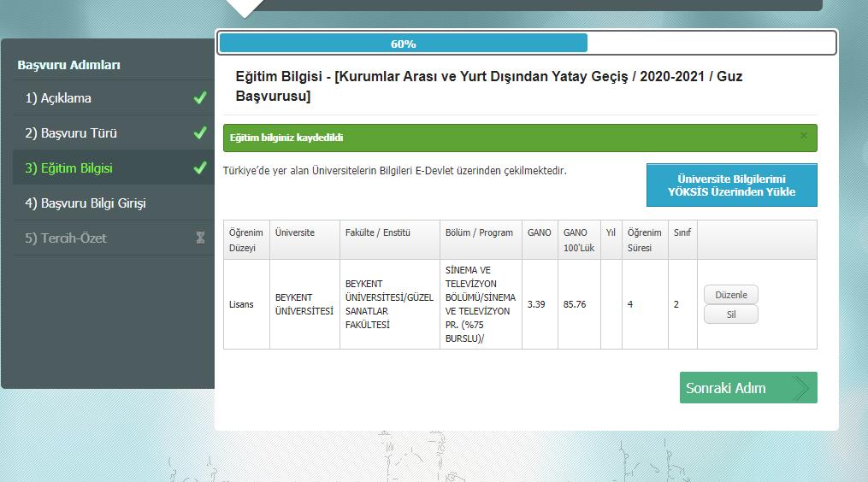868x482 pixels.
Task: Open step 2) Başvuru Türü
Action: 114,132
